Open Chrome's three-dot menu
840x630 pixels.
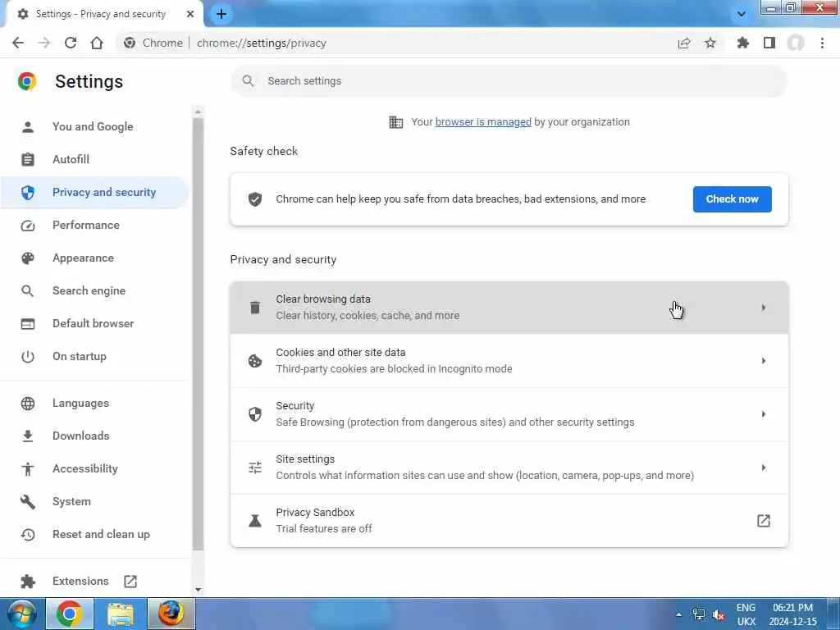point(822,43)
